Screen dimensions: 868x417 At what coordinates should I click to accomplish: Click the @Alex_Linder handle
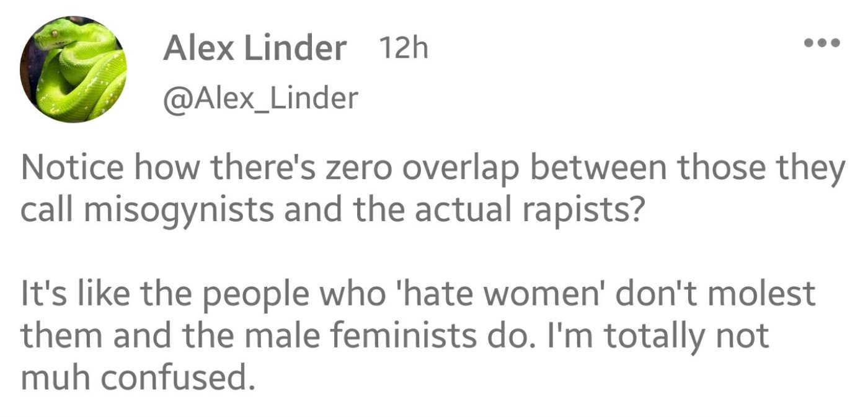pos(260,97)
